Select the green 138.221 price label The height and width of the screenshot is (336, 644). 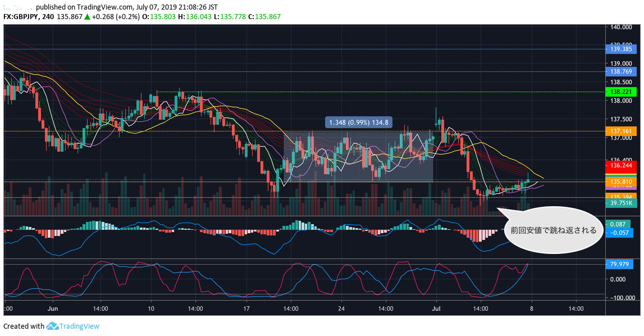pyautogui.click(x=621, y=92)
